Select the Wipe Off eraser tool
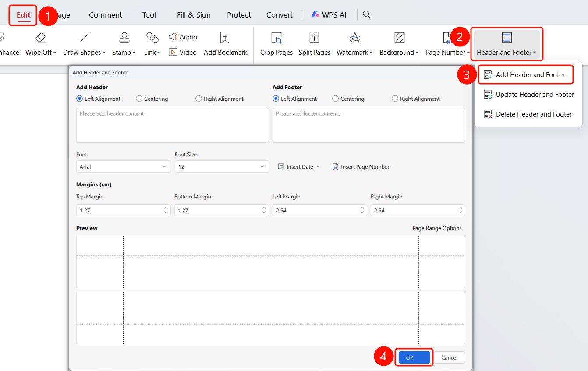Viewport: 588px width, 371px height. 41,44
